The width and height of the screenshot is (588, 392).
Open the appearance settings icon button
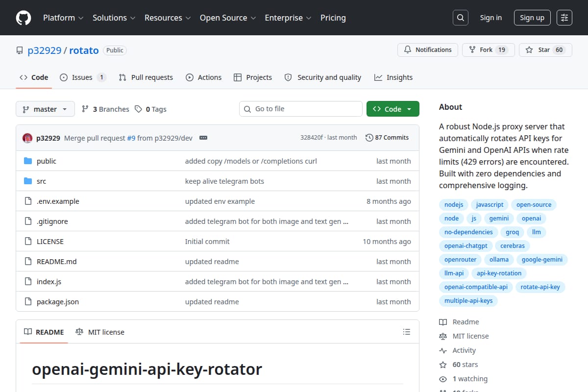pyautogui.click(x=564, y=18)
